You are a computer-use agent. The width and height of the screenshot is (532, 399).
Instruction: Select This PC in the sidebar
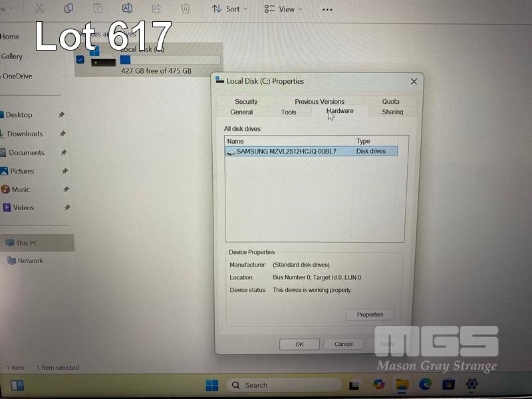37,243
